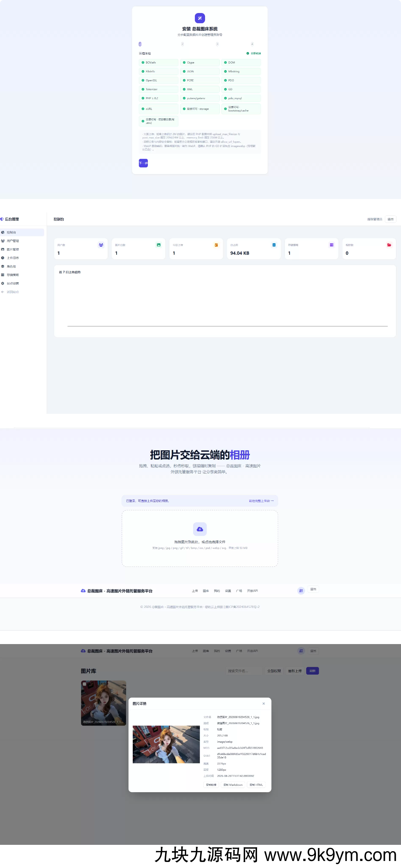The image size is (401, 868).
Task: Select installer step 2 indicator
Action: point(183,44)
